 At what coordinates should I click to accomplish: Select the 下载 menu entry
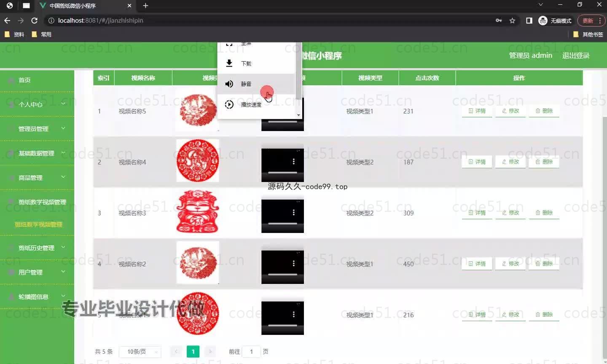(256, 63)
